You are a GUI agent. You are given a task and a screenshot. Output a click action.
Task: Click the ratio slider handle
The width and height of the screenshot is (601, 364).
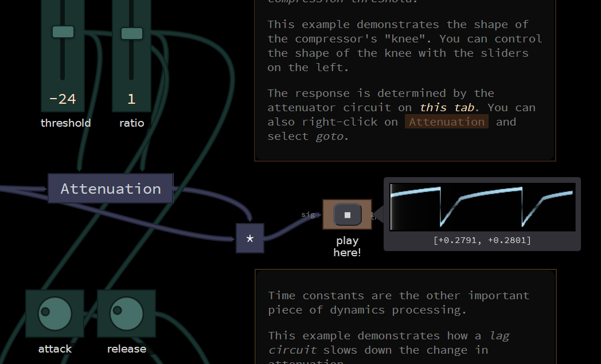coord(132,33)
